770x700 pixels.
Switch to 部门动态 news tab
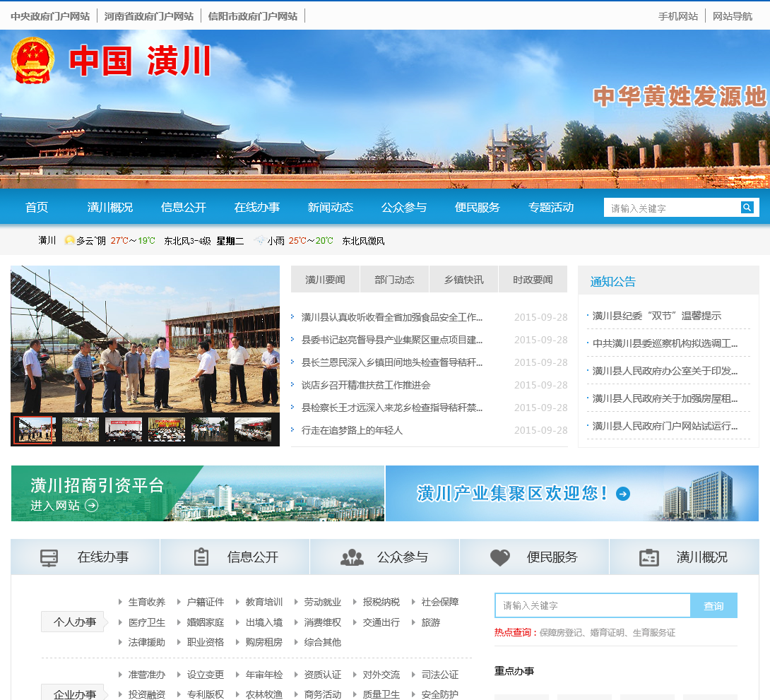click(394, 279)
